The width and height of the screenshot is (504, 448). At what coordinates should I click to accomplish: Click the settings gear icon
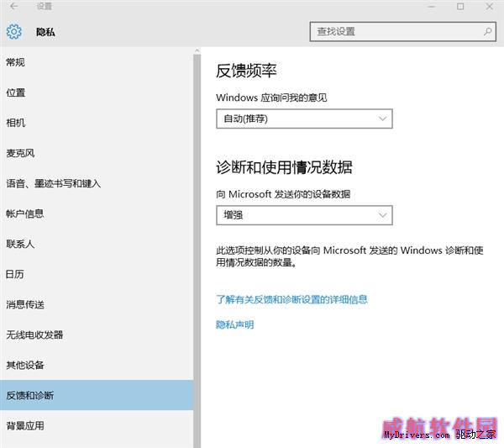pyautogui.click(x=13, y=31)
